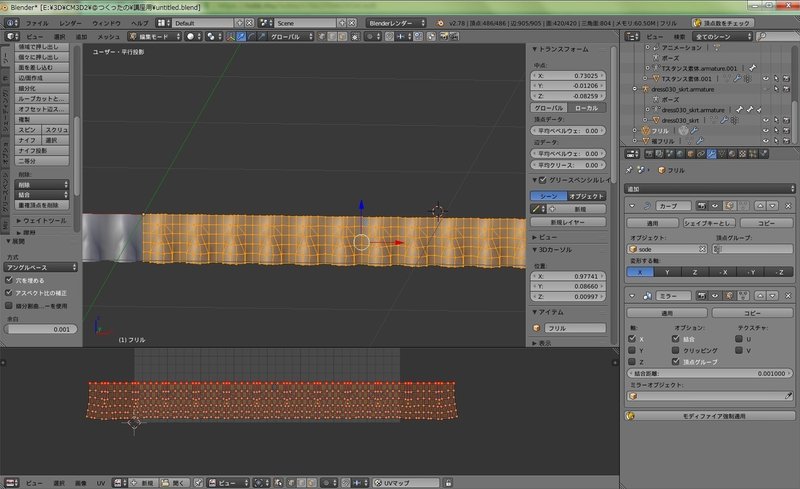
Task: Open the 追加 modifier dropdown
Action: 710,189
